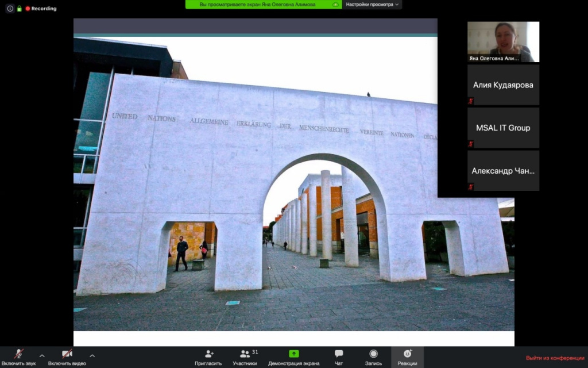
Task: Click the green screen-viewing notification bar
Action: [263, 5]
